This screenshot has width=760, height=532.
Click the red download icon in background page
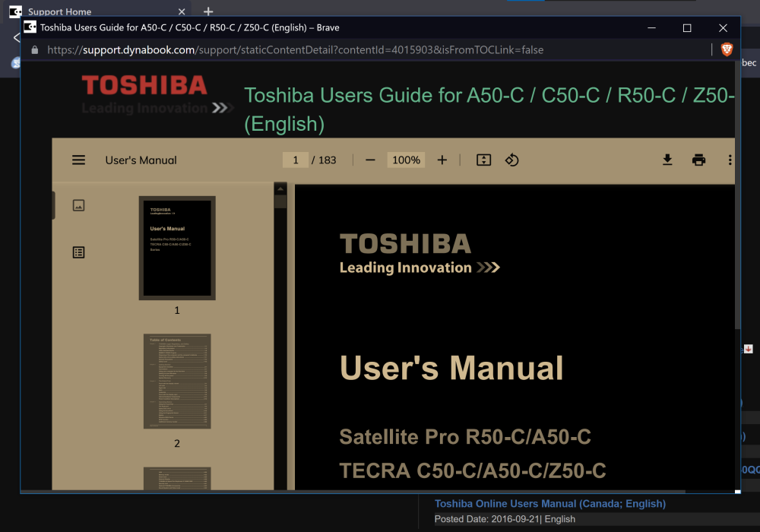(x=749, y=349)
